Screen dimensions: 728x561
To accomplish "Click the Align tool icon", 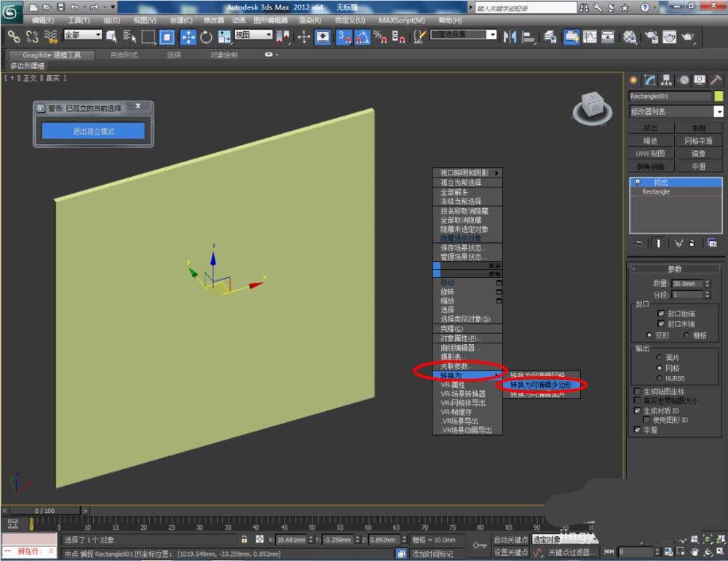I will point(529,36).
